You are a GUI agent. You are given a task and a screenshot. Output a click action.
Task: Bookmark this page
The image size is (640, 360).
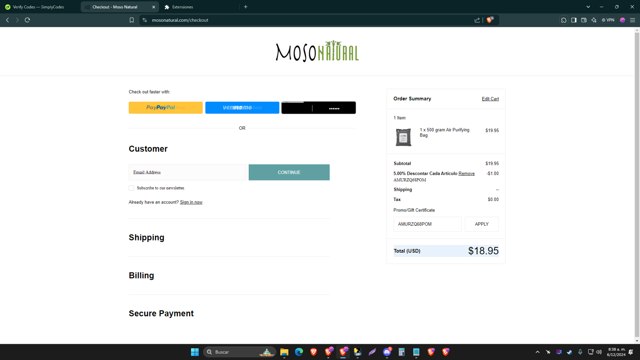tap(131, 20)
